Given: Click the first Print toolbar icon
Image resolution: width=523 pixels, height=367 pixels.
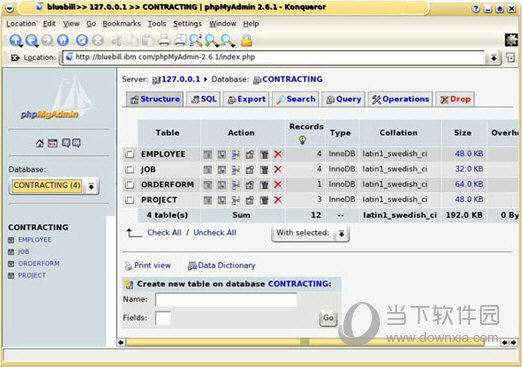Looking at the screenshot, I should [x=164, y=40].
